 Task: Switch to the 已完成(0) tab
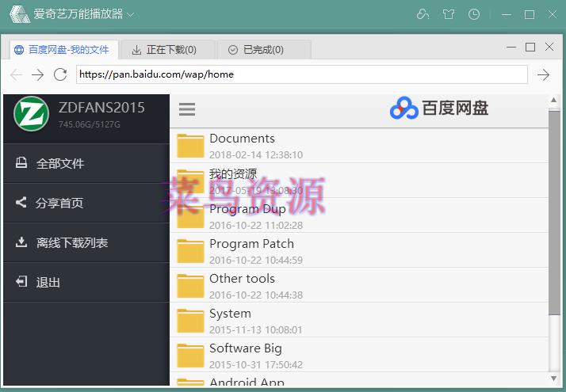(264, 49)
